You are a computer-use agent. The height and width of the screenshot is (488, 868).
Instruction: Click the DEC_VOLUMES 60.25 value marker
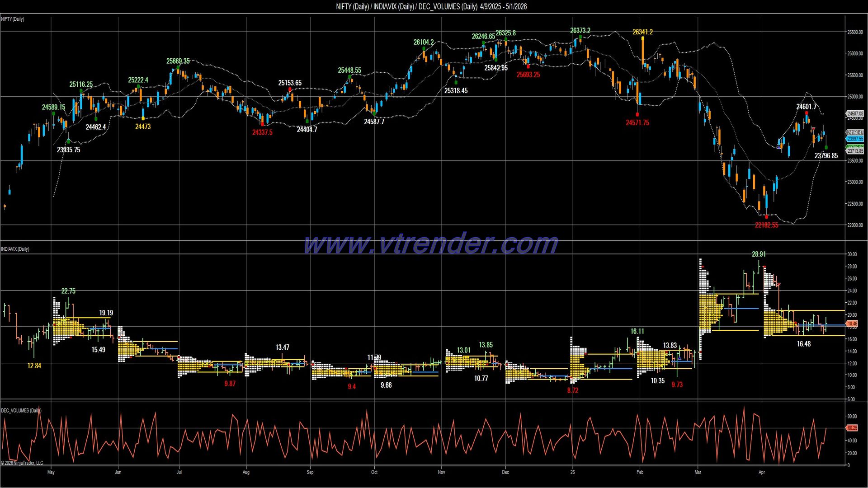[852, 428]
